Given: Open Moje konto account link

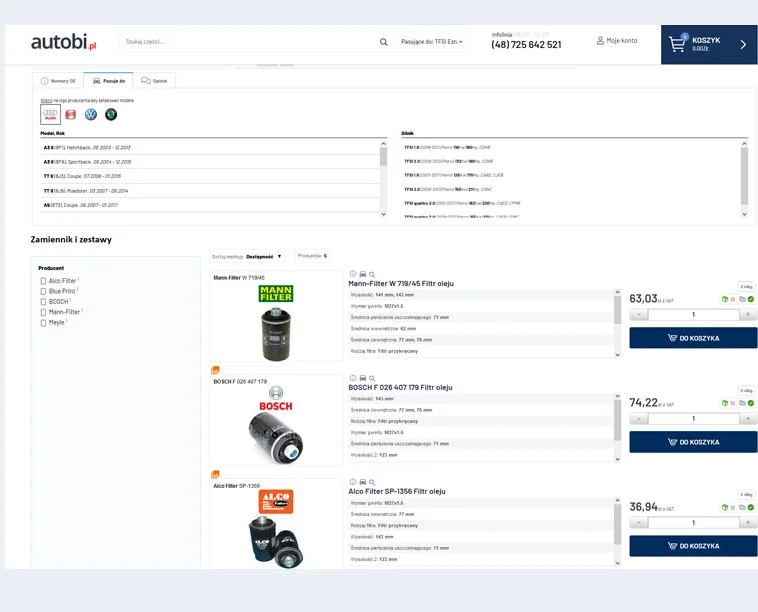Looking at the screenshot, I should click(617, 41).
